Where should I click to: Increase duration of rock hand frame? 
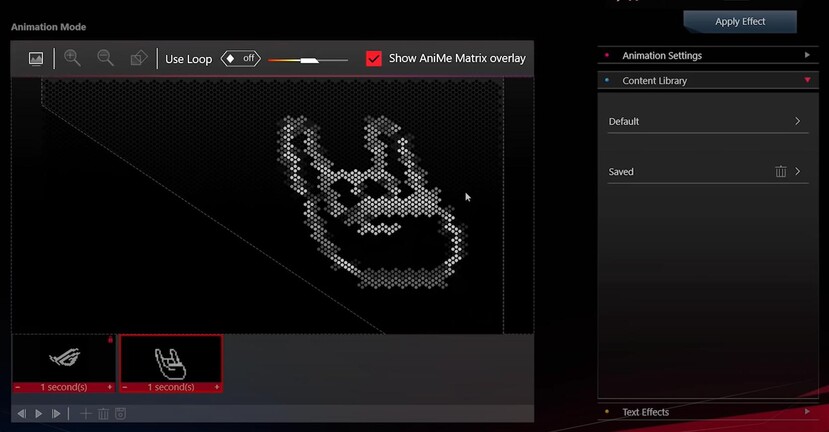point(217,388)
